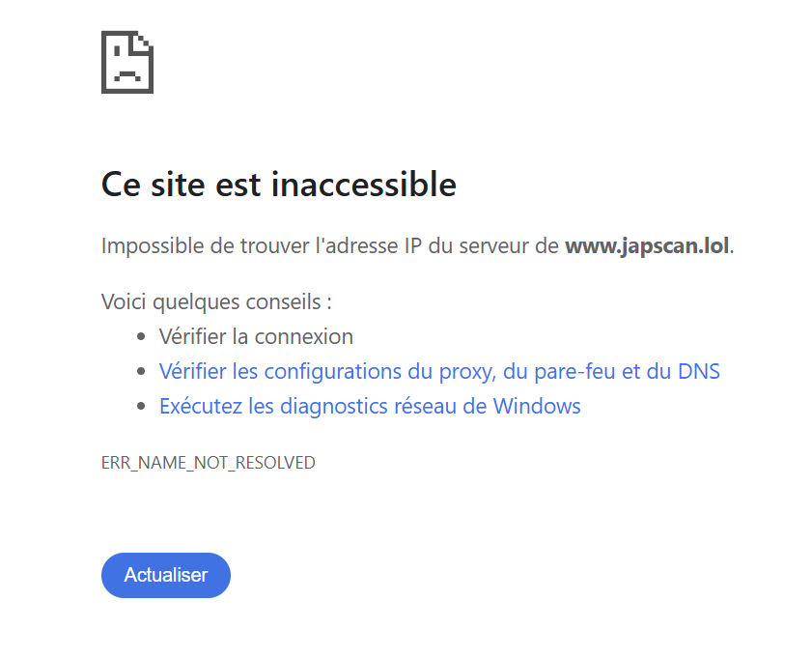The width and height of the screenshot is (812, 658).
Task: Click the folded corner of the error page icon
Action: point(144,43)
